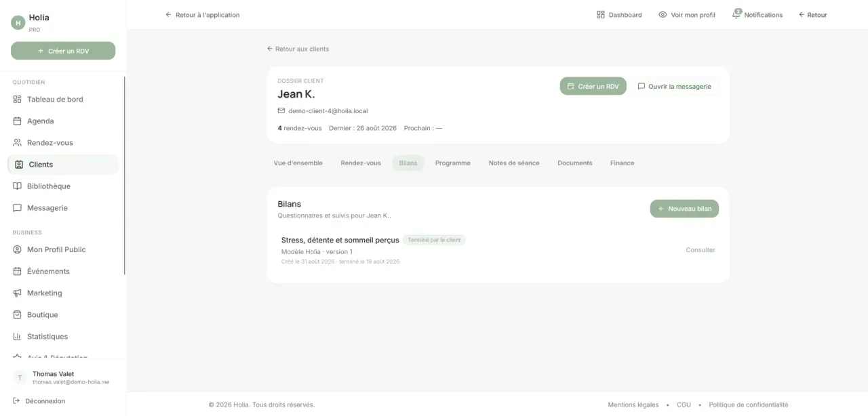
Task: Open Messagerie in the sidebar
Action: point(63,207)
